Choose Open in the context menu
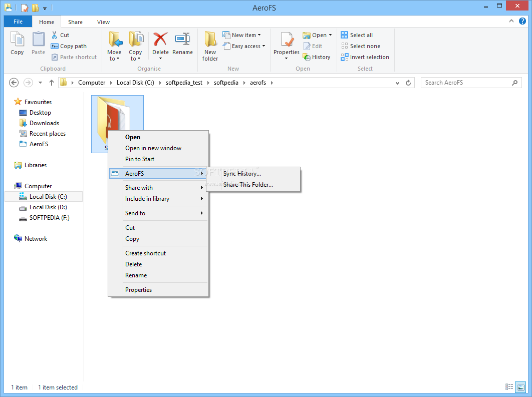 158,137
